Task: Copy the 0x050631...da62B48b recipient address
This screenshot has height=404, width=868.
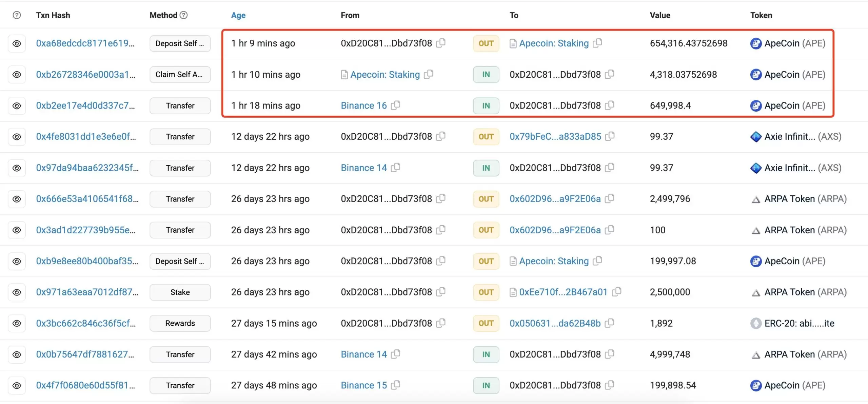Action: [609, 323]
